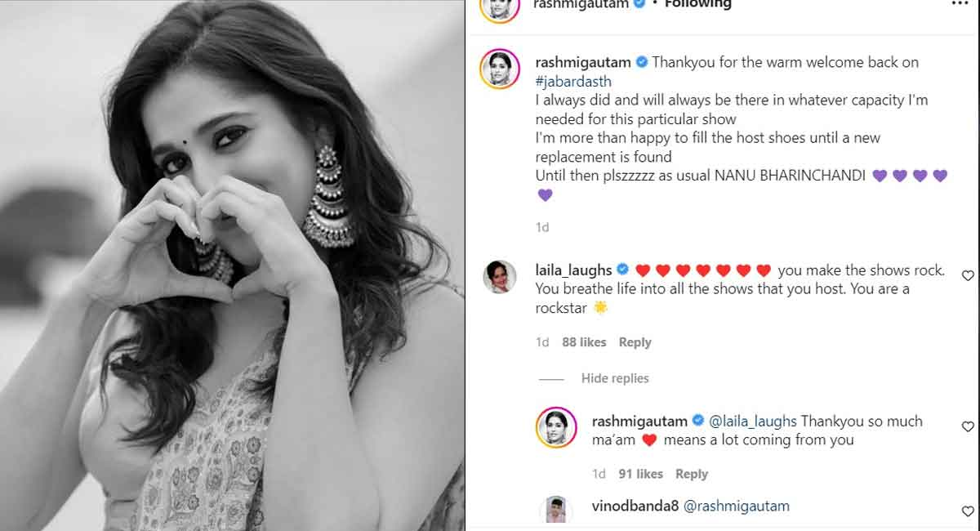Click the verified badge on rashmigautam's reply
The width and height of the screenshot is (980, 531).
pyautogui.click(x=698, y=421)
